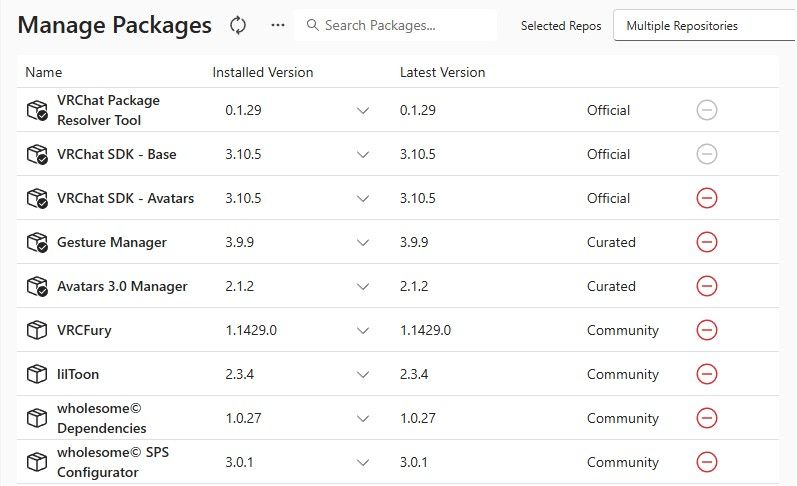Click the VRChat Package Resolver Tool package icon
This screenshot has width=797, height=486.
tap(37, 110)
